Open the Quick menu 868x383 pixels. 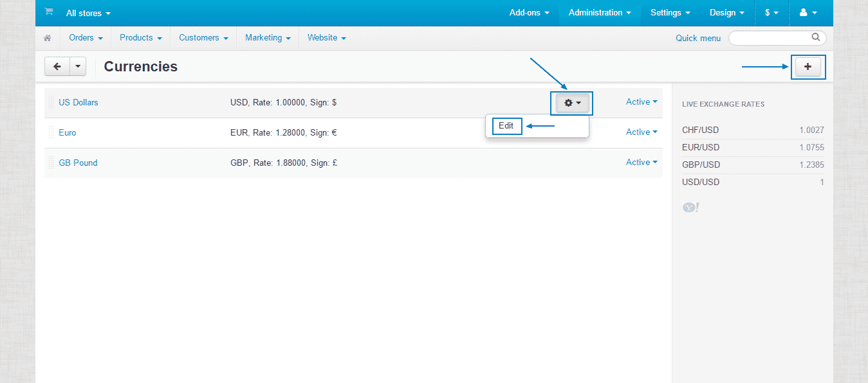coord(698,38)
